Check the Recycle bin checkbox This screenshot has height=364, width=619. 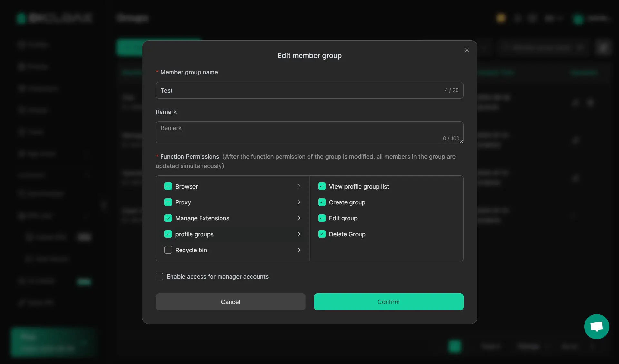point(168,250)
